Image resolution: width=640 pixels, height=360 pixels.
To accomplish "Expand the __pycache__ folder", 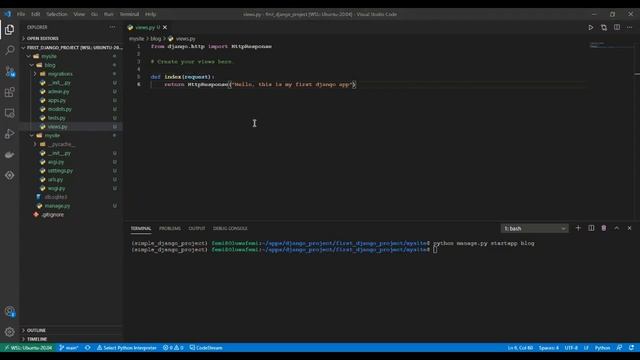I will [71, 144].
